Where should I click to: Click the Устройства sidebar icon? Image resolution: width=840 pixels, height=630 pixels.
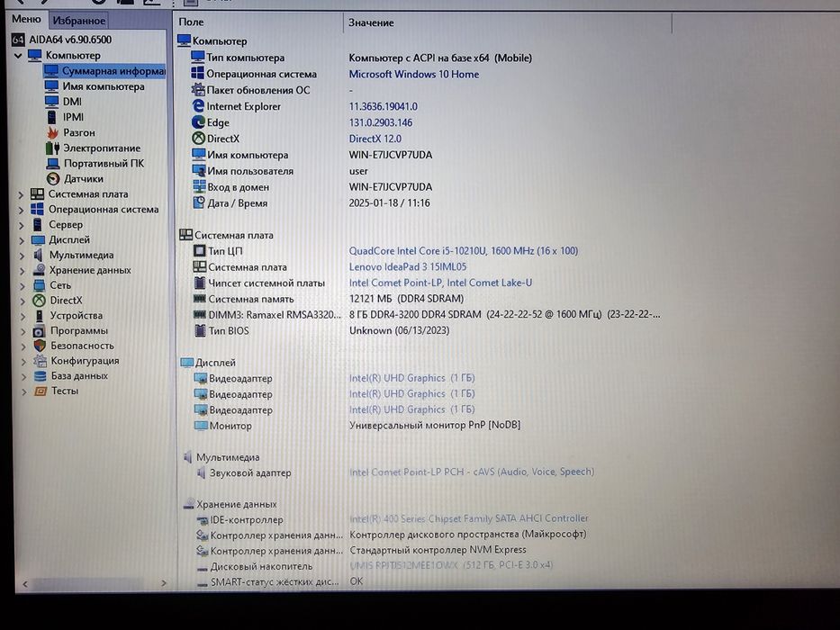pyautogui.click(x=39, y=316)
